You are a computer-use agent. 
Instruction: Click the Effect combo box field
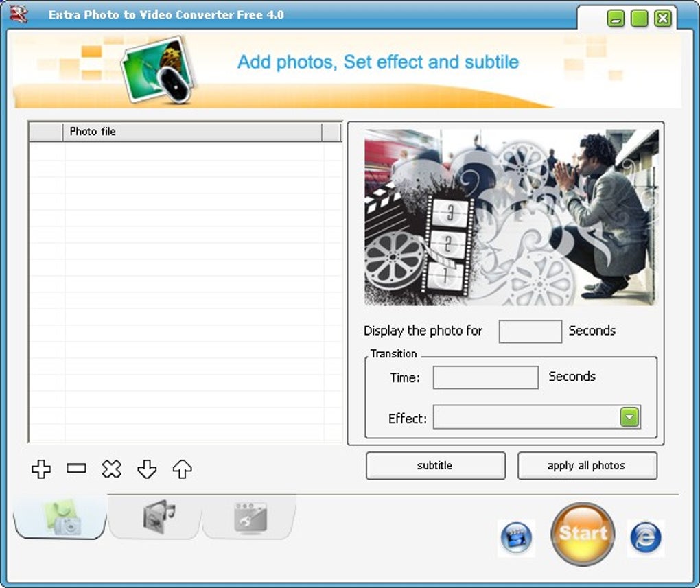537,417
